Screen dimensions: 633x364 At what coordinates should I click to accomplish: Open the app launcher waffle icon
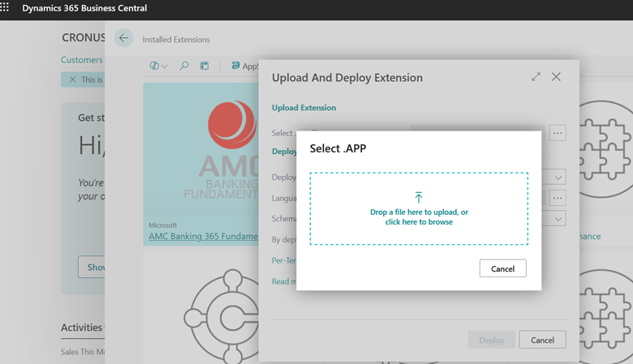point(6,6)
